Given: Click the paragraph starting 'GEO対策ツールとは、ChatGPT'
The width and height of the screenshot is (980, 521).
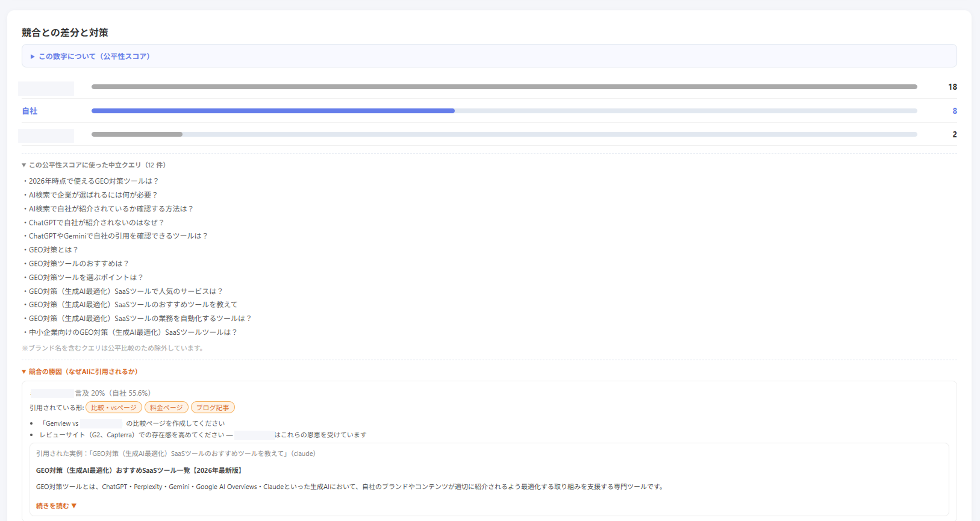Looking at the screenshot, I should pyautogui.click(x=350, y=487).
